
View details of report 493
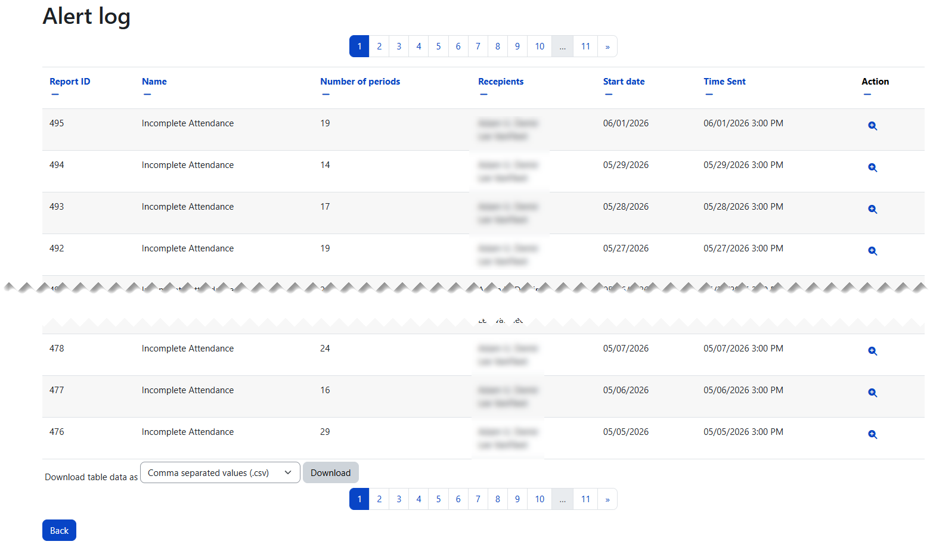coord(872,209)
